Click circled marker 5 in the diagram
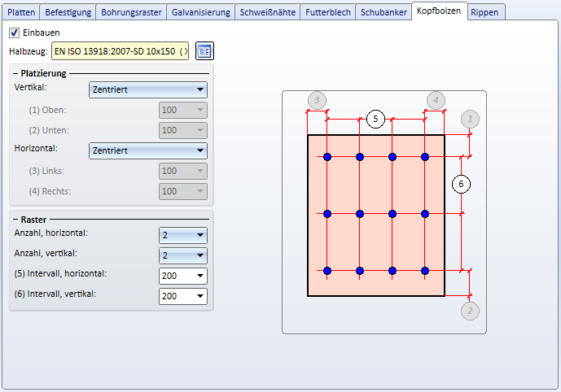 tap(375, 119)
